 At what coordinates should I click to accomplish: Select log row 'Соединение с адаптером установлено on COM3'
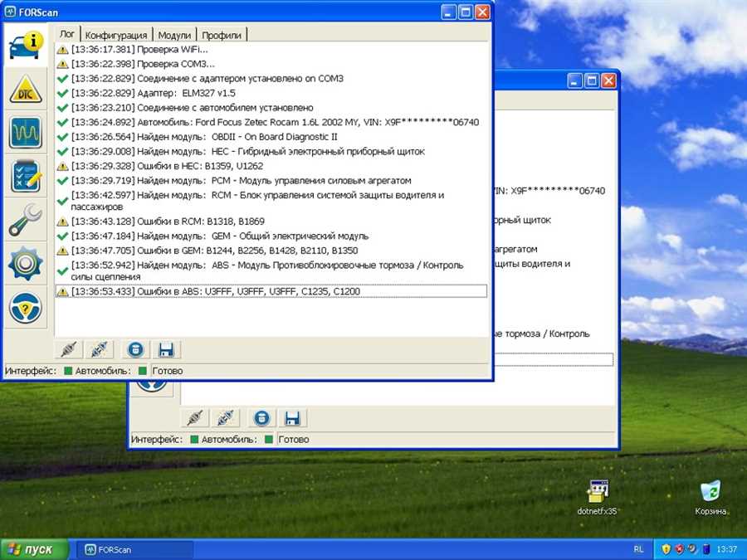coord(271,79)
